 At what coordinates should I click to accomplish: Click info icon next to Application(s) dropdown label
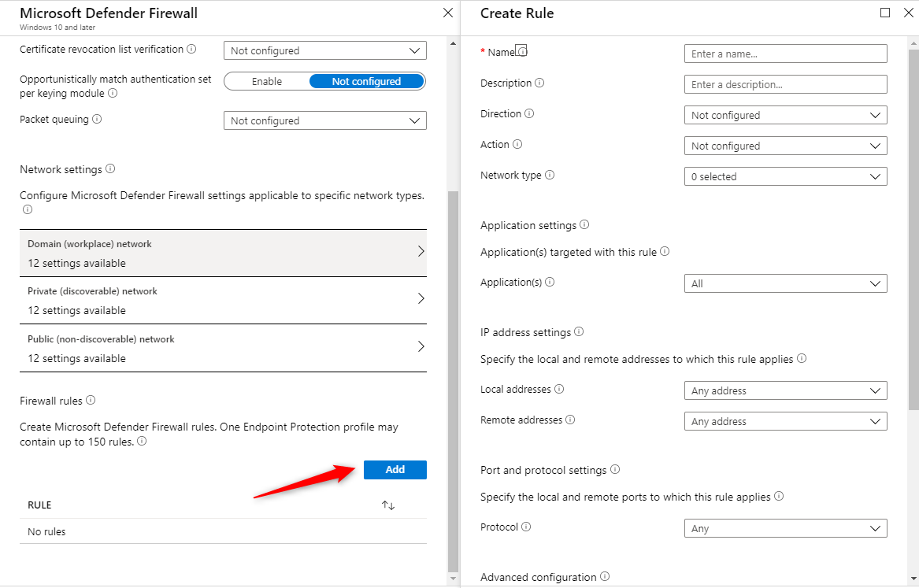[x=549, y=282]
